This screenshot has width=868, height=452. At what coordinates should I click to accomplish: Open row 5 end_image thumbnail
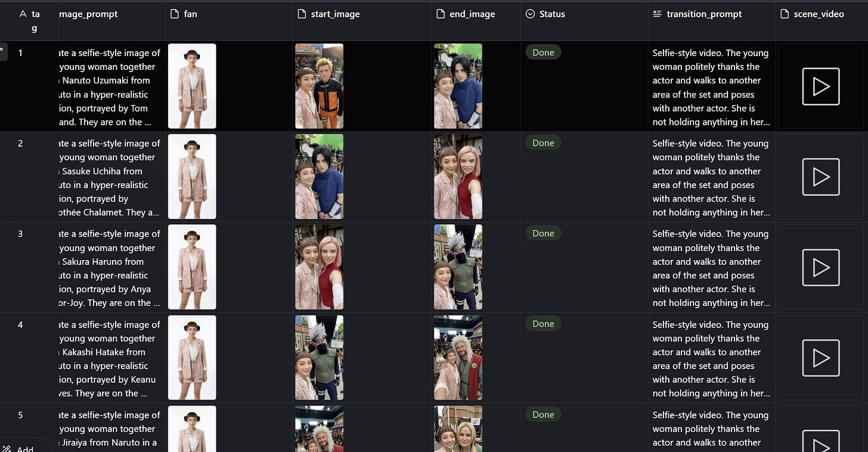[458, 429]
